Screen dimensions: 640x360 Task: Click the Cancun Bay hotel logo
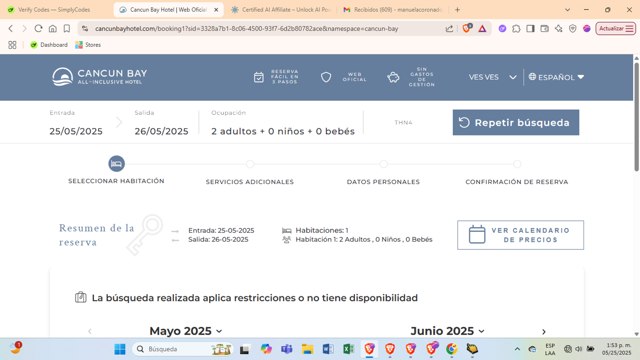click(x=100, y=77)
